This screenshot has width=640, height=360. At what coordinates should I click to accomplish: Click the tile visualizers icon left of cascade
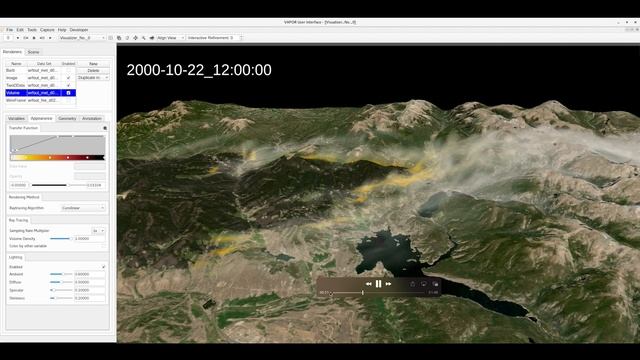click(x=111, y=38)
